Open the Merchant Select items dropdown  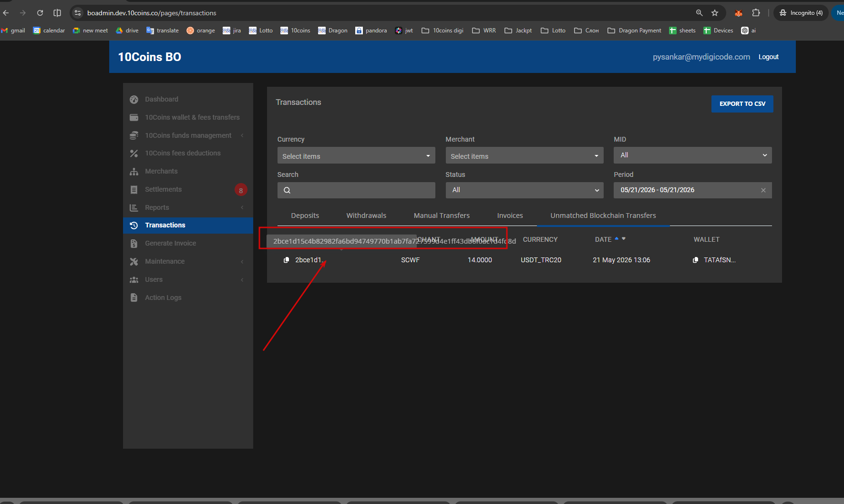[525, 155]
